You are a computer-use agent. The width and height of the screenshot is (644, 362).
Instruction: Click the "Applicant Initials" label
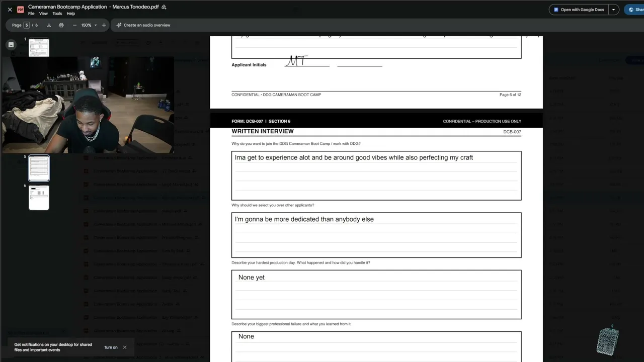pyautogui.click(x=249, y=65)
